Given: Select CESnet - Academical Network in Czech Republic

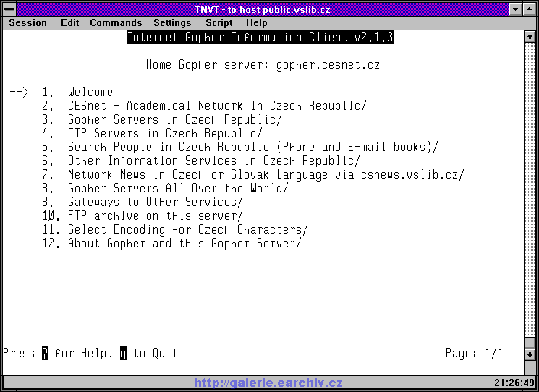Looking at the screenshot, I should click(217, 106).
